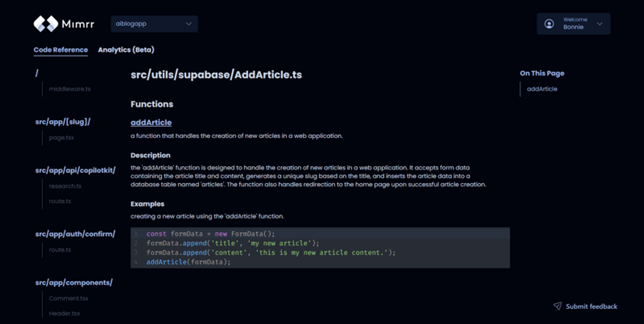This screenshot has width=644, height=324.
Task: Open route.ts under src/app/auth/confirm/
Action: click(x=60, y=250)
